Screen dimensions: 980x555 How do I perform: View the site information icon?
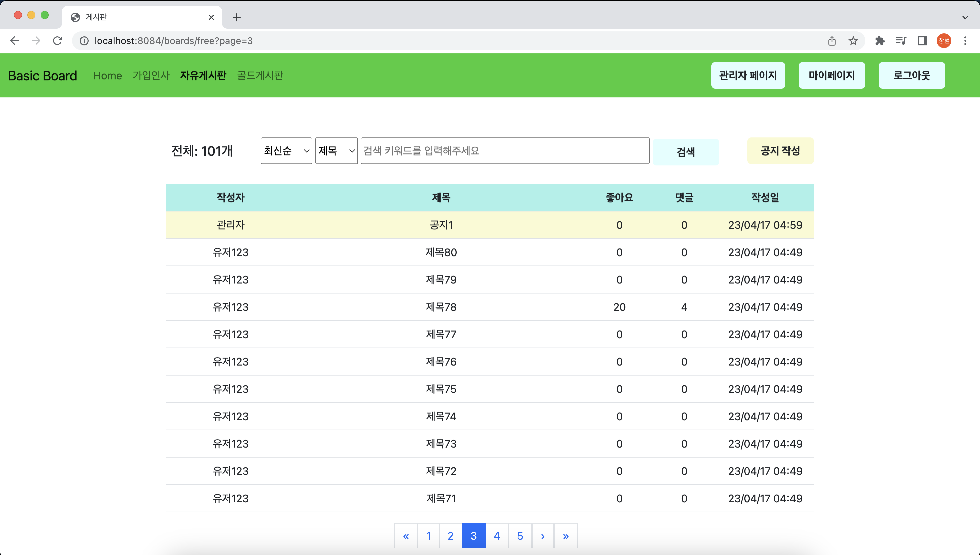tap(84, 41)
